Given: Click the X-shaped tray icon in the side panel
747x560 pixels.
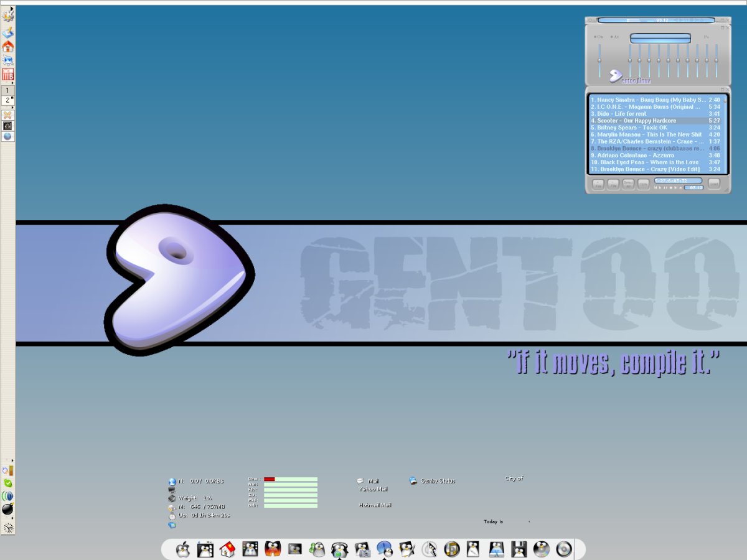Looking at the screenshot, I should coord(7,115).
